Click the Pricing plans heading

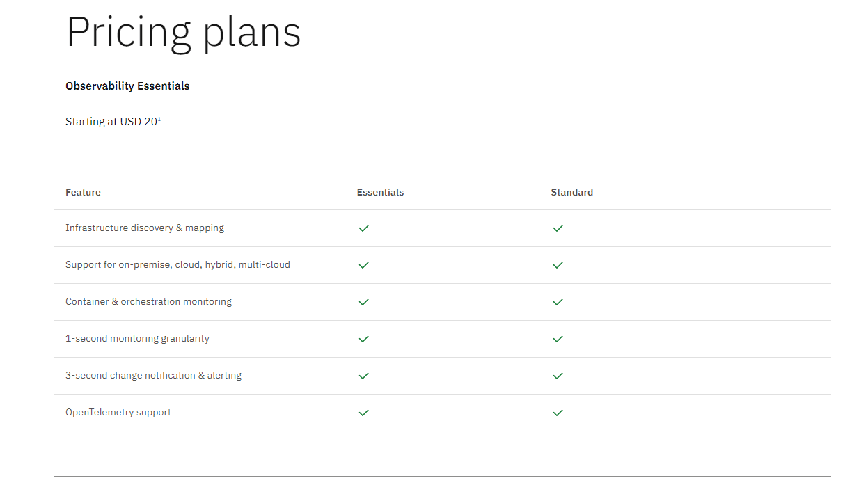184,32
